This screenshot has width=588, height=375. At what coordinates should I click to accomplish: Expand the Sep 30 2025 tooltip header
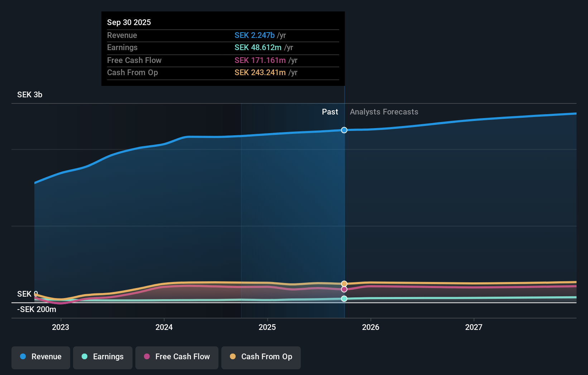[x=129, y=22]
